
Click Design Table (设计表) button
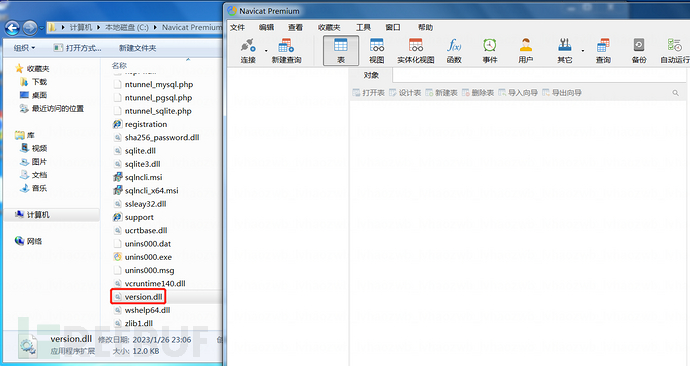[405, 93]
